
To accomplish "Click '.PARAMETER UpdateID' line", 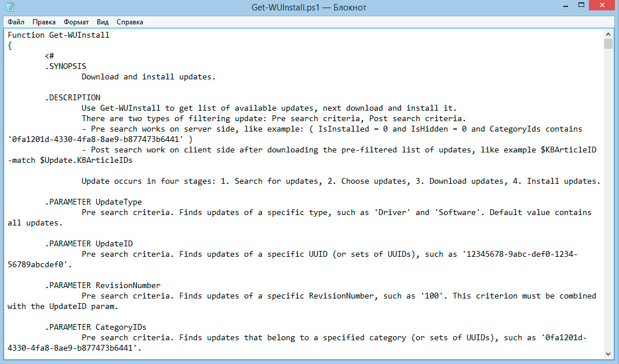I will (89, 243).
